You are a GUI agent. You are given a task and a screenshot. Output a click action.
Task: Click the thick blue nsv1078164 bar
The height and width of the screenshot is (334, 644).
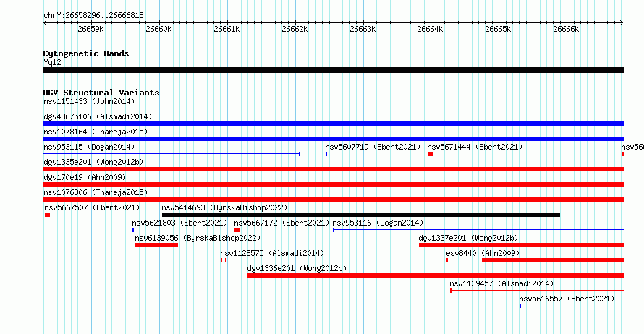coord(333,139)
